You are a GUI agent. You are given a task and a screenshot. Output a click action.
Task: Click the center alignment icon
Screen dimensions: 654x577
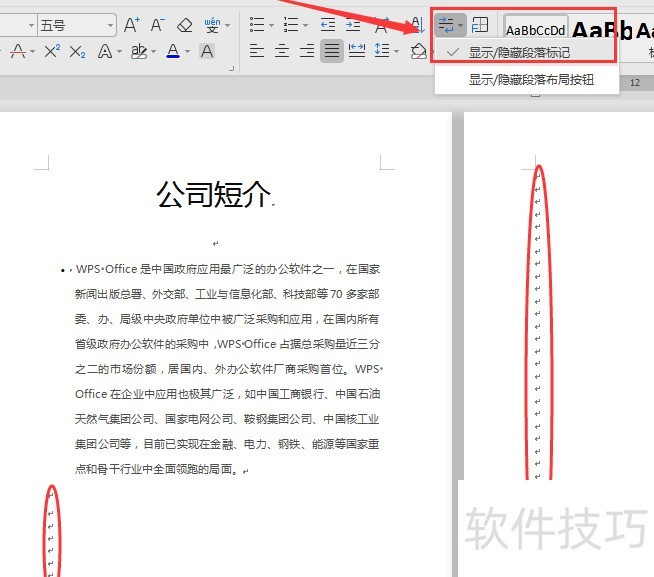tap(282, 50)
